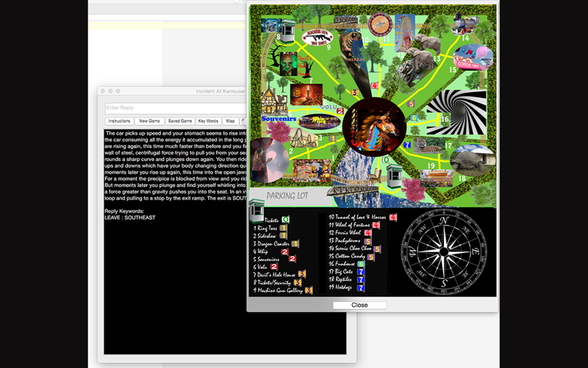Viewport: 588px width, 368px height.
Task: Click the blue zone 7 marker near the carousel
Action: point(407,145)
